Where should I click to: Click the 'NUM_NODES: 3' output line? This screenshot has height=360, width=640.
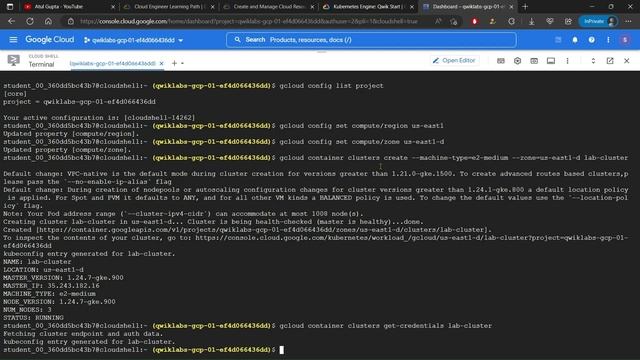click(27, 310)
